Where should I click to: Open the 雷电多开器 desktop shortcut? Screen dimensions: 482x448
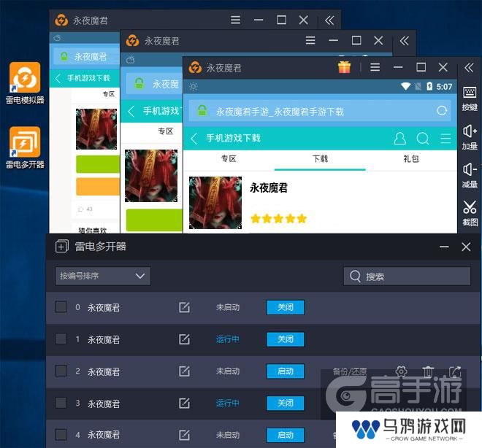[x=25, y=147]
